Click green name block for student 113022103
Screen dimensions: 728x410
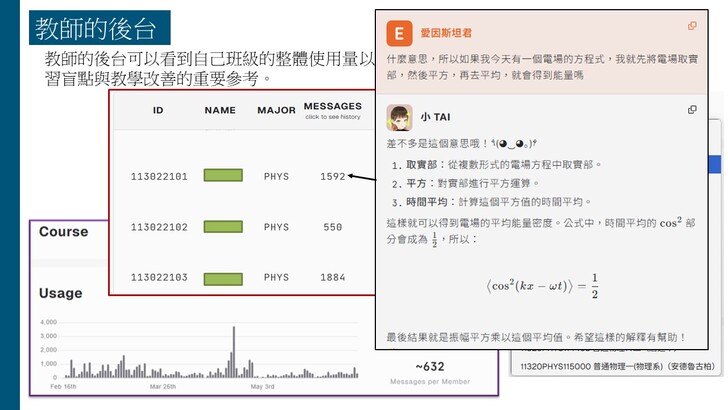[223, 277]
